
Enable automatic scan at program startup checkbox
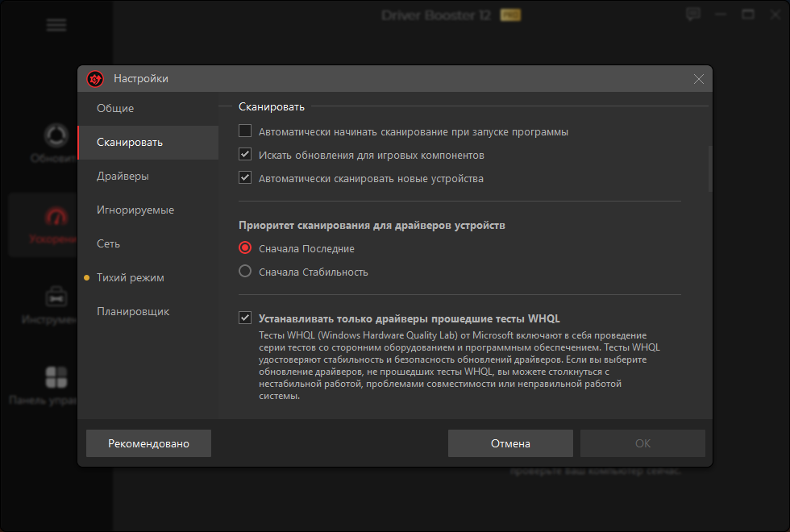246,131
